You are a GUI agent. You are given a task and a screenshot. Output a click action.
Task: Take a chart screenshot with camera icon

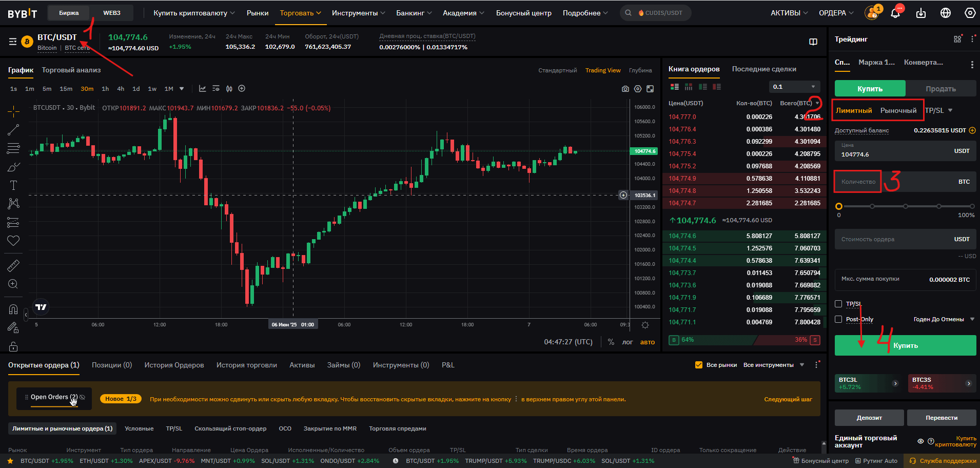tap(625, 89)
